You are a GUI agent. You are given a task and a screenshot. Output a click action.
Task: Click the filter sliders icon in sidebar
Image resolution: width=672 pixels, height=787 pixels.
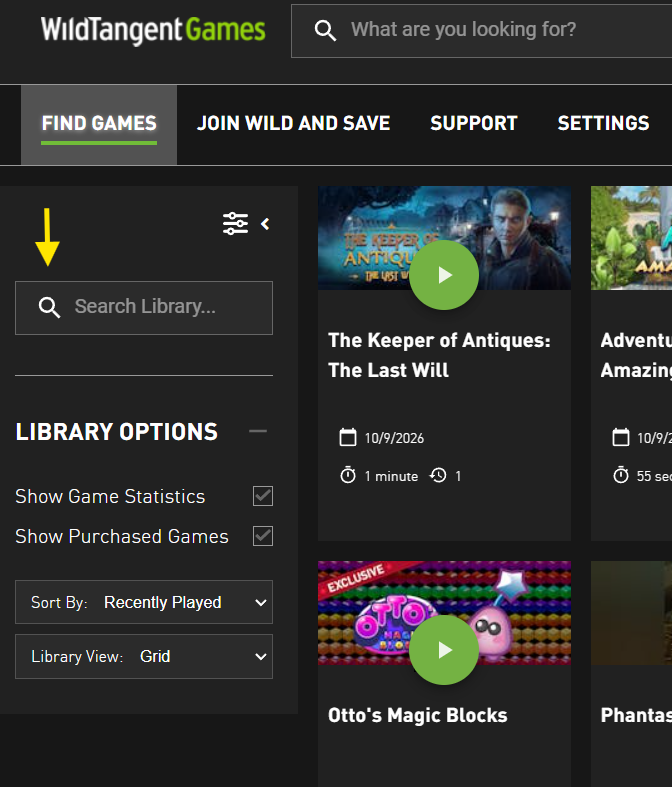(235, 223)
